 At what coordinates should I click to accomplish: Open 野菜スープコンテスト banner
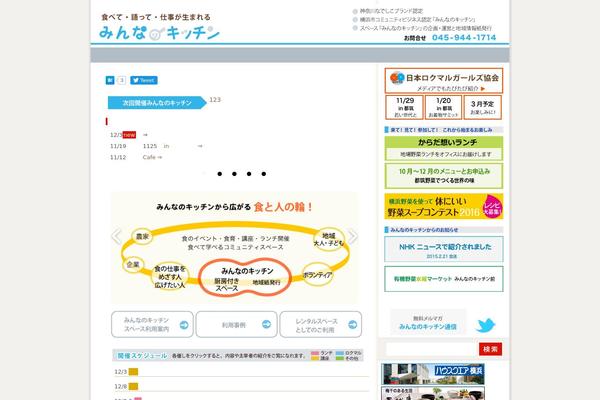coord(444,206)
